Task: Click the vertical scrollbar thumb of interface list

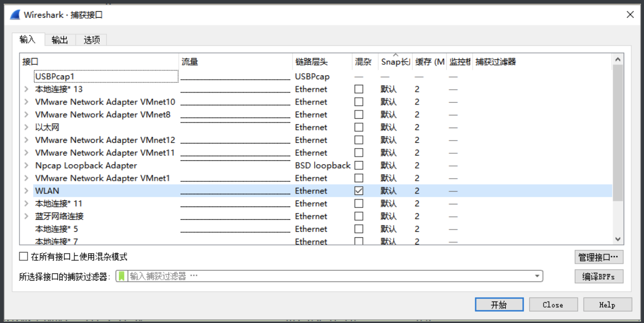Action: click(618, 133)
